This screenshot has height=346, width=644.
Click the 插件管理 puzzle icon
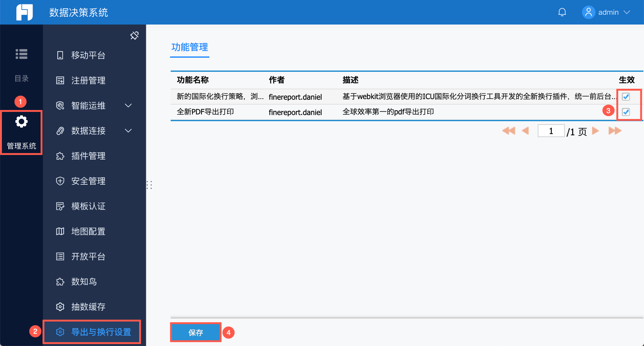pyautogui.click(x=60, y=156)
